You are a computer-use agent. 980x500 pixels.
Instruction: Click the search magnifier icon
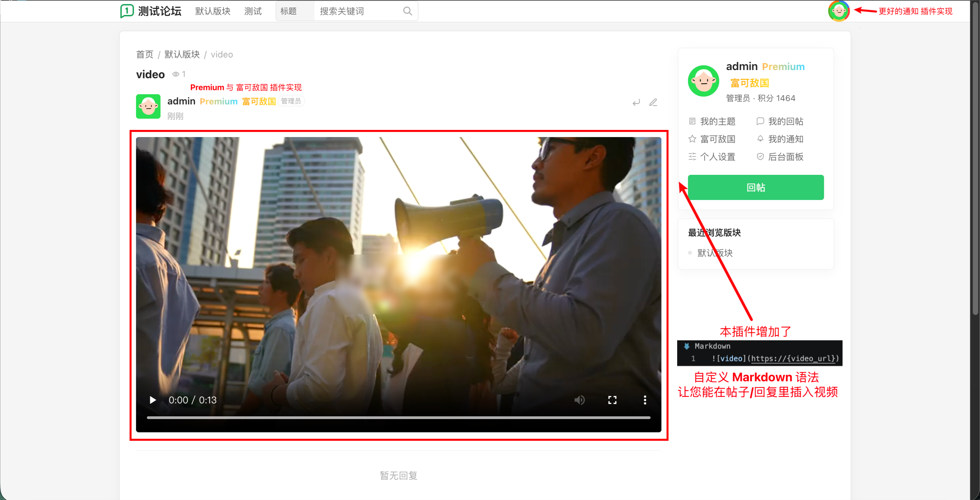(407, 11)
